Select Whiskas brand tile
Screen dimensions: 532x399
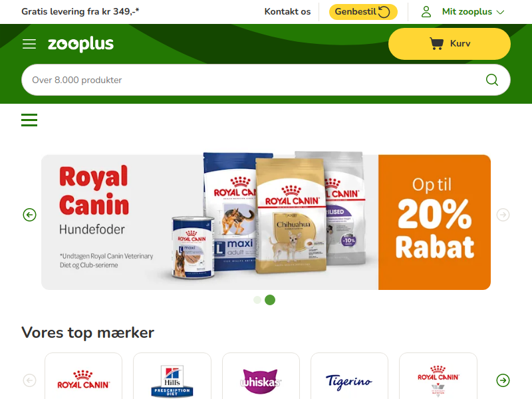(261, 376)
